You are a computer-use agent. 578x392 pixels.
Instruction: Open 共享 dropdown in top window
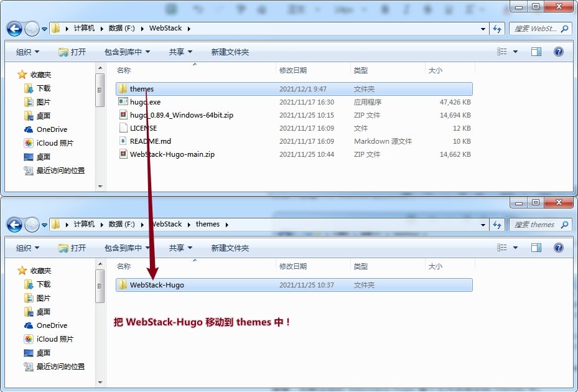click(180, 52)
